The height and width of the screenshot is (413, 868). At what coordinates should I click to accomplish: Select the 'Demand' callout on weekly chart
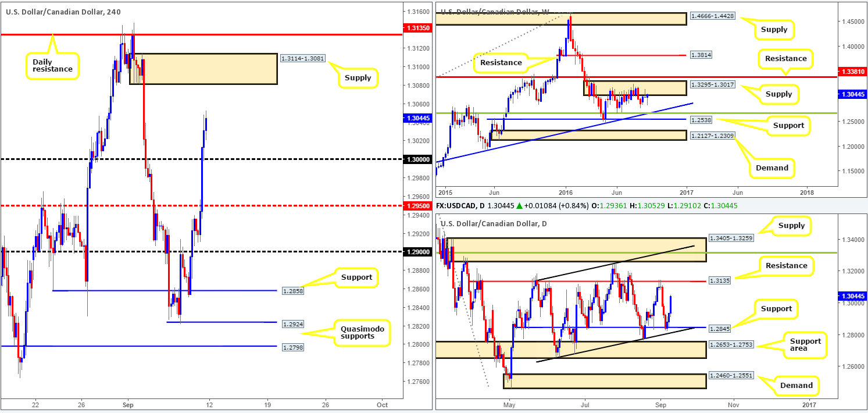pos(772,168)
